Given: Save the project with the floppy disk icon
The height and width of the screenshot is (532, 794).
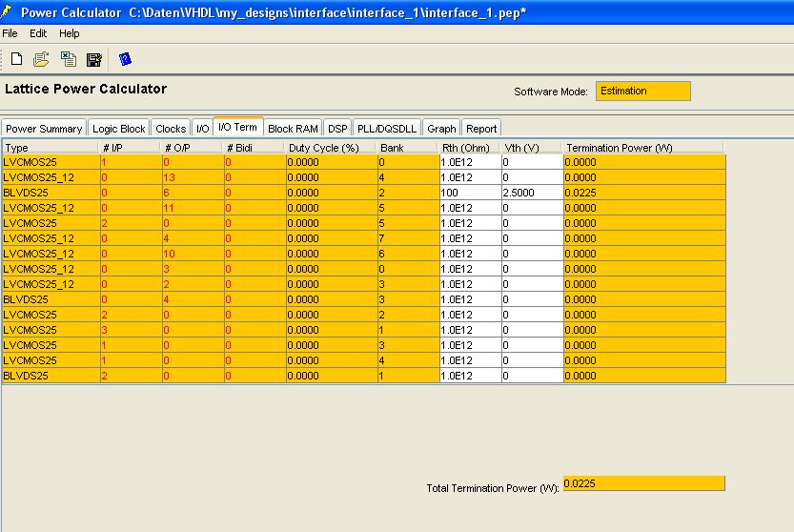Looking at the screenshot, I should 94,59.
